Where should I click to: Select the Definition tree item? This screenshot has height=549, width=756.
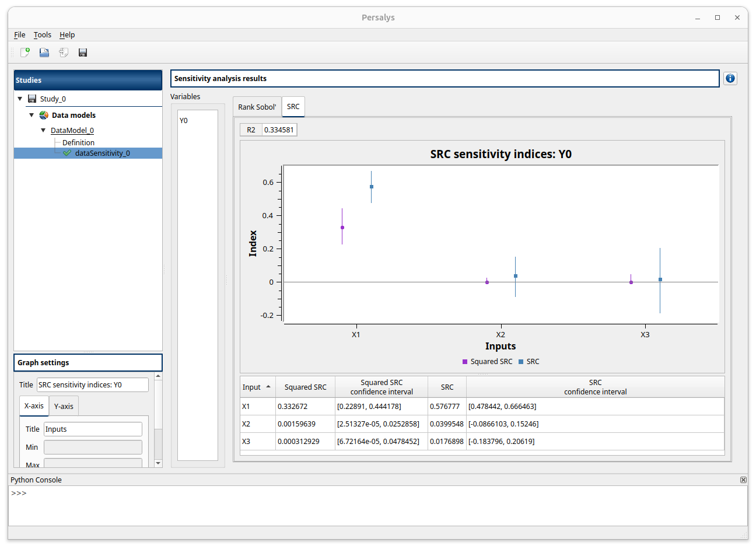78,142
